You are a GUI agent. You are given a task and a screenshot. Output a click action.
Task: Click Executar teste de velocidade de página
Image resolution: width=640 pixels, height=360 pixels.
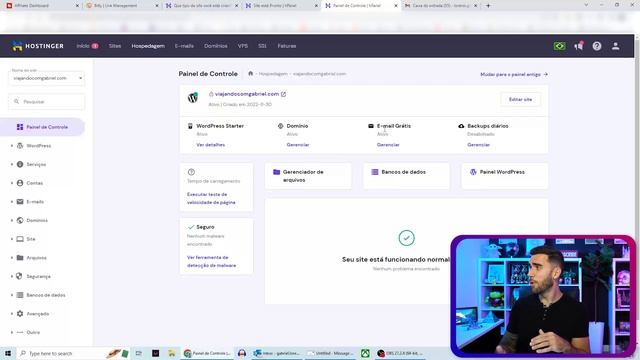(x=211, y=198)
